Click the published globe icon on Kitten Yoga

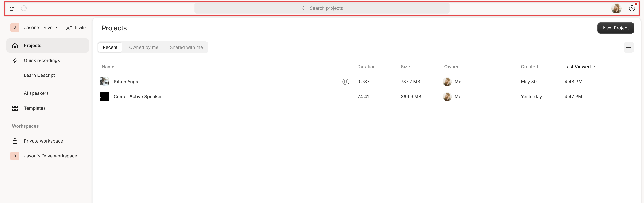click(x=345, y=82)
